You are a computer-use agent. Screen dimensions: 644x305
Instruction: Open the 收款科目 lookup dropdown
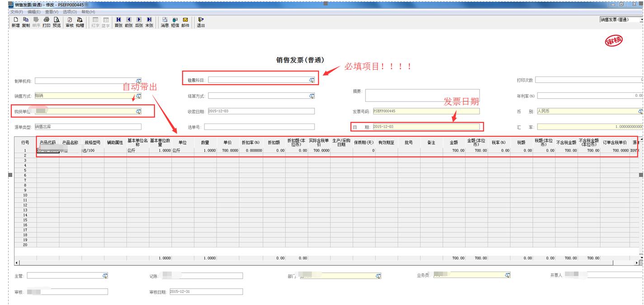coord(311,80)
